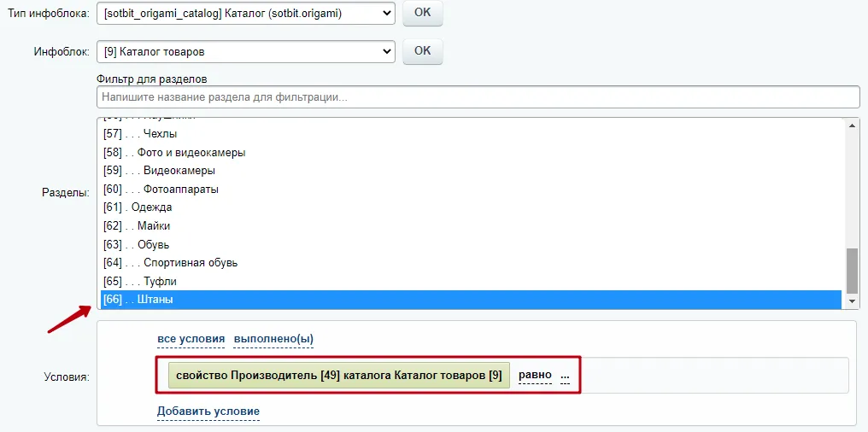Click OK next to Инфоблок
The height and width of the screenshot is (432, 868).
(422, 51)
